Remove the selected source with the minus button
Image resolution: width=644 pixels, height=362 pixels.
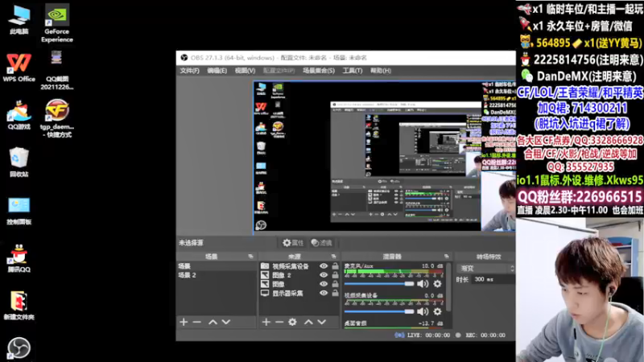279,323
